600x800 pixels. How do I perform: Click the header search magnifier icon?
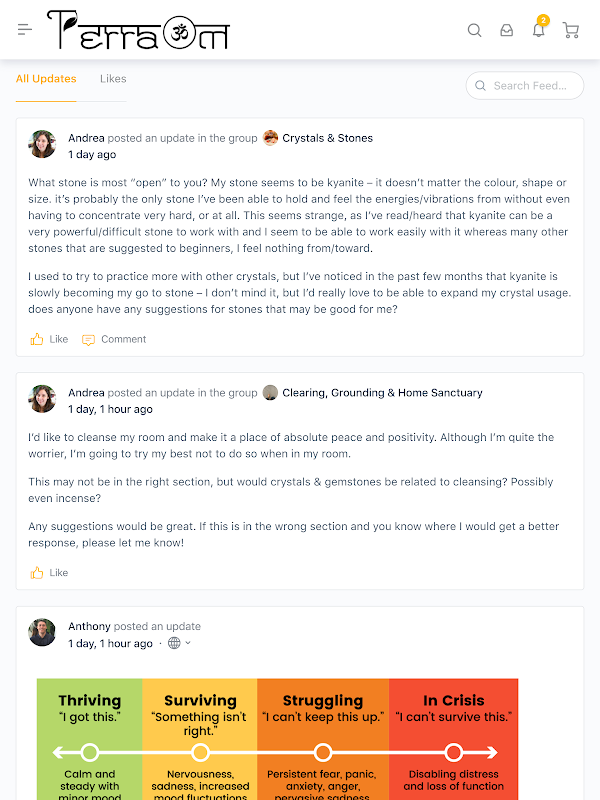click(x=474, y=30)
